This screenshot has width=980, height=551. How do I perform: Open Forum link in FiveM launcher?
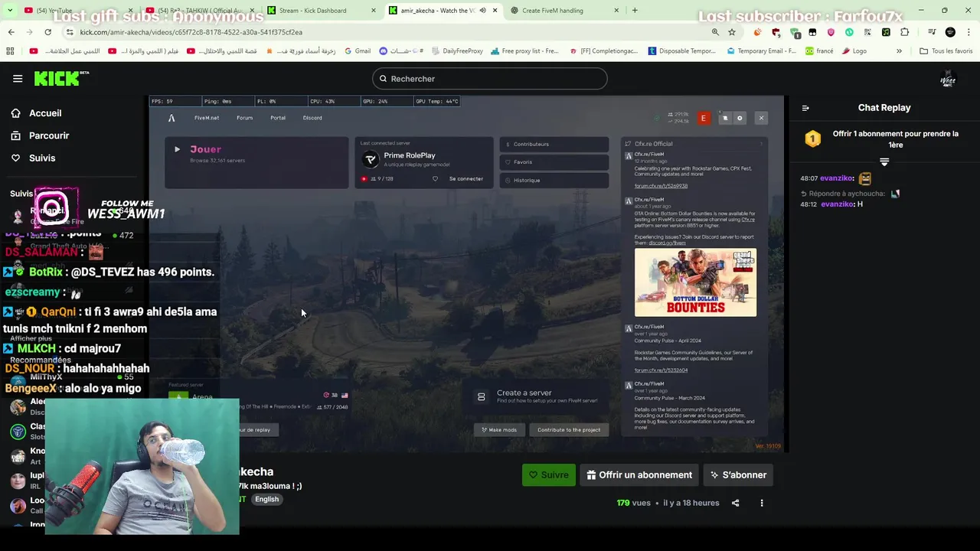tap(244, 118)
